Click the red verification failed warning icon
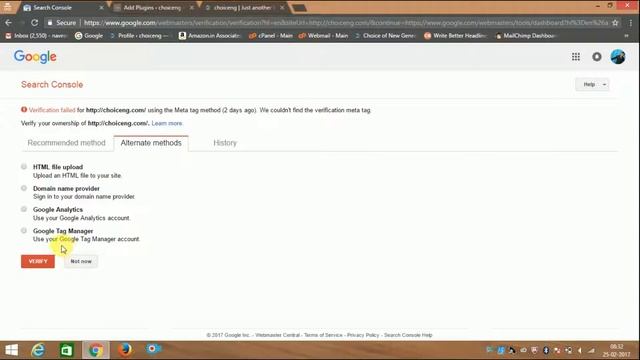 [24, 109]
